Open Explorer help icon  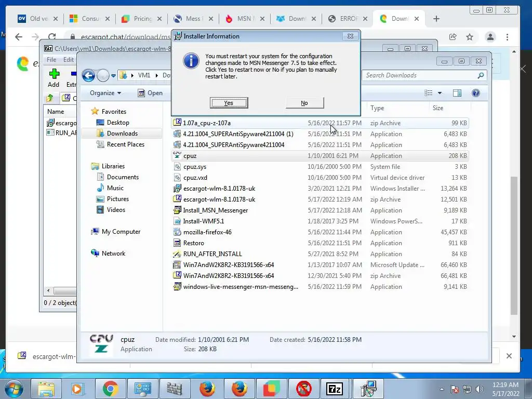[x=476, y=93]
